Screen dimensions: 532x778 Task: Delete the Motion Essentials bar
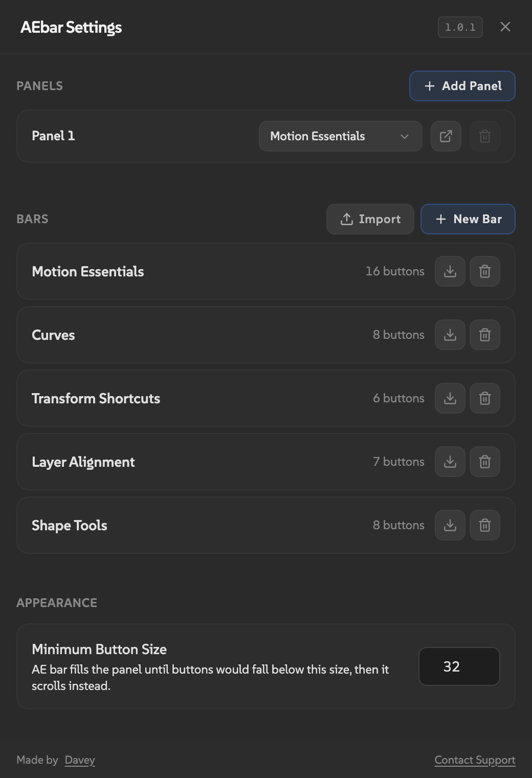point(484,271)
